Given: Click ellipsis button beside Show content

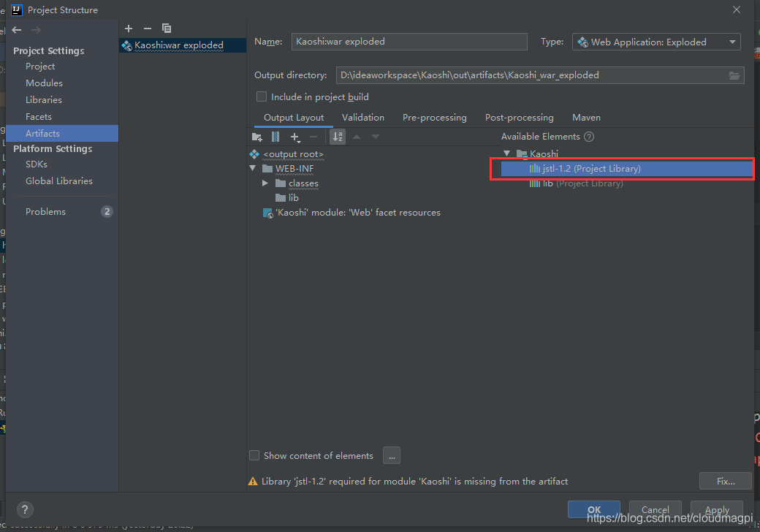Looking at the screenshot, I should point(392,455).
